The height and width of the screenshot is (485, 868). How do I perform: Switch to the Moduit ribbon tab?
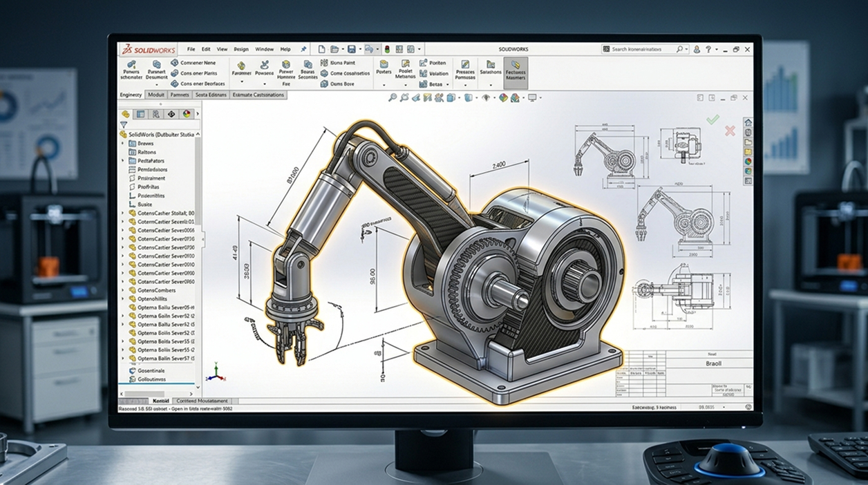[156, 95]
